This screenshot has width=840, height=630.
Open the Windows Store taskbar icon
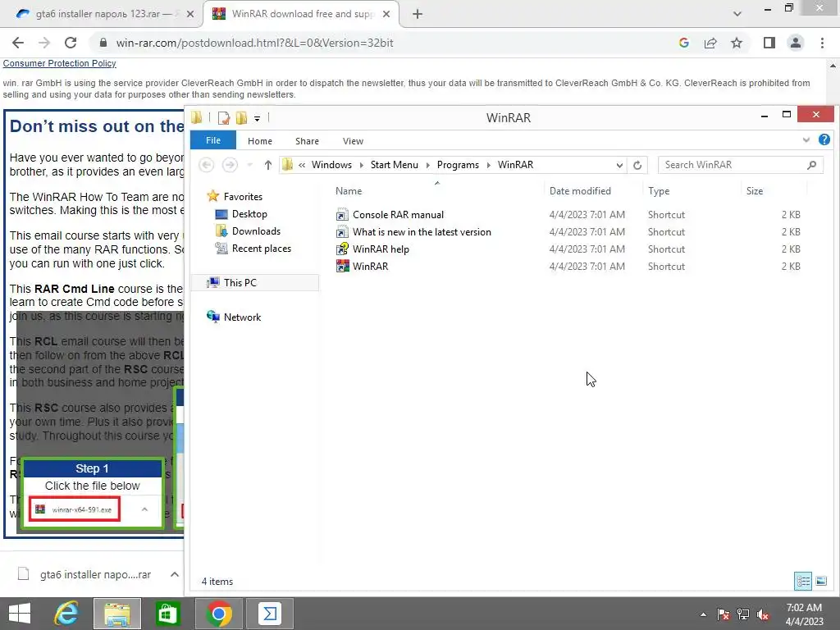point(167,614)
